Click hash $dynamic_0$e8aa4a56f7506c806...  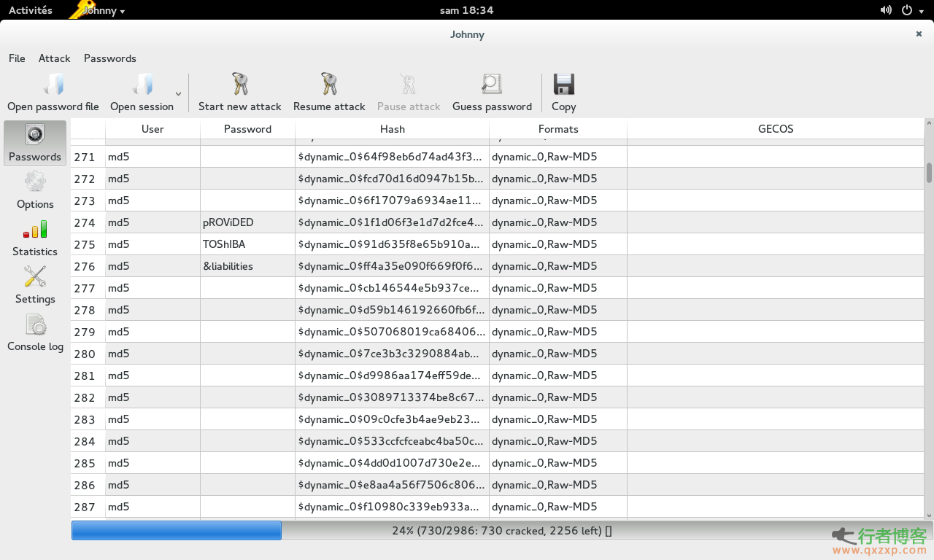click(392, 485)
